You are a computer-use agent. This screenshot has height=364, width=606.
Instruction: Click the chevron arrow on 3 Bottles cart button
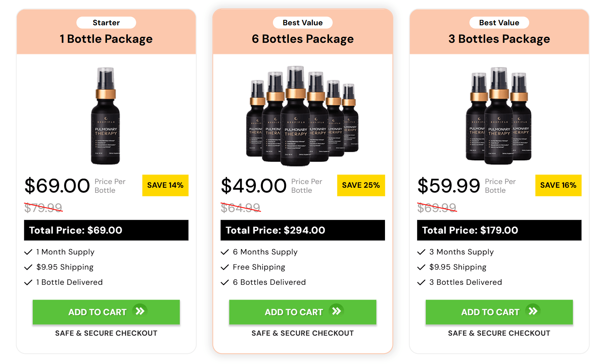point(533,312)
